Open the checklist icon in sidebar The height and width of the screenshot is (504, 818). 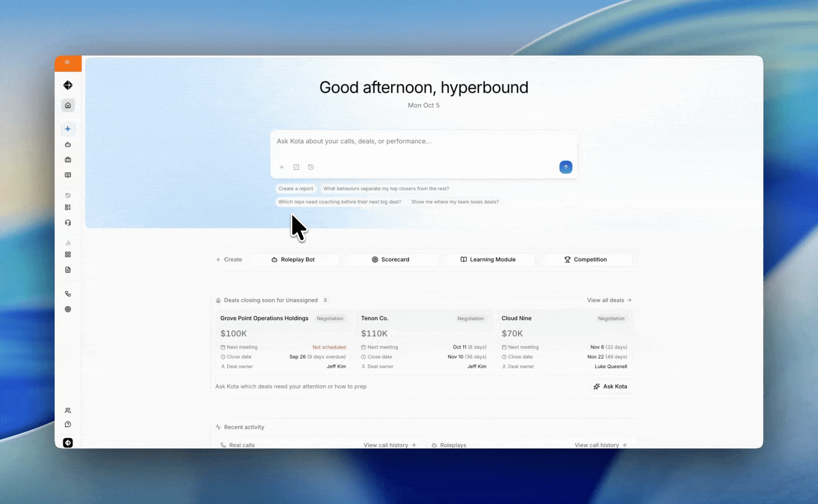coord(68,207)
